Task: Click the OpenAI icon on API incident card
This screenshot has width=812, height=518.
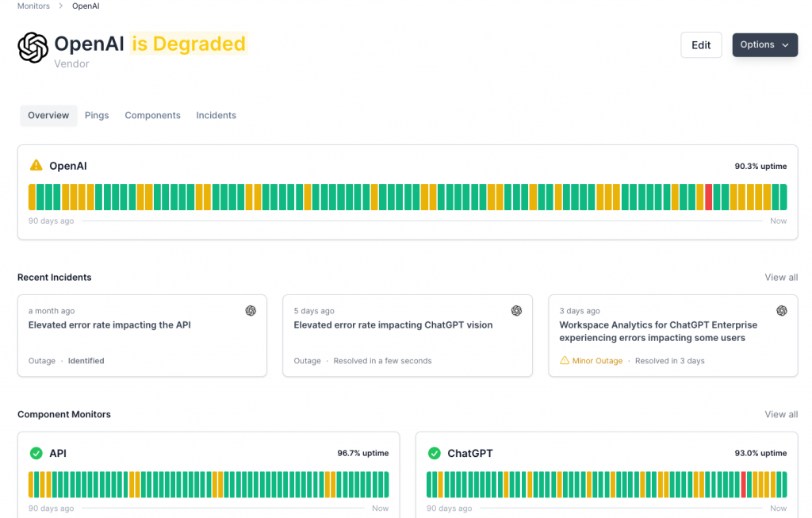Action: pyautogui.click(x=251, y=310)
